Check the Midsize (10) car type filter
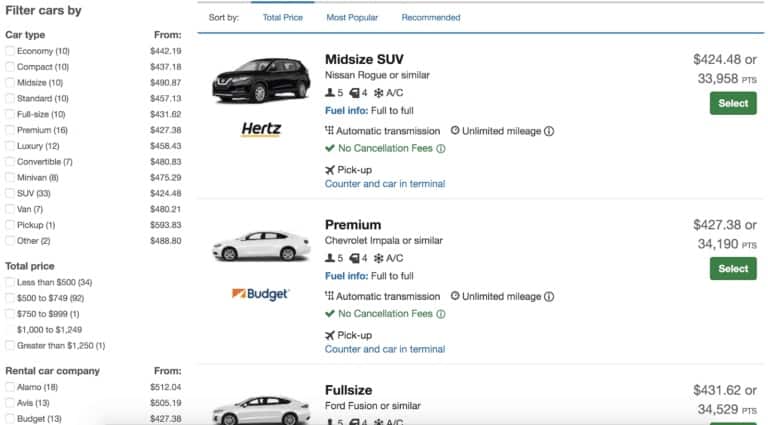768x425 pixels. [10, 83]
